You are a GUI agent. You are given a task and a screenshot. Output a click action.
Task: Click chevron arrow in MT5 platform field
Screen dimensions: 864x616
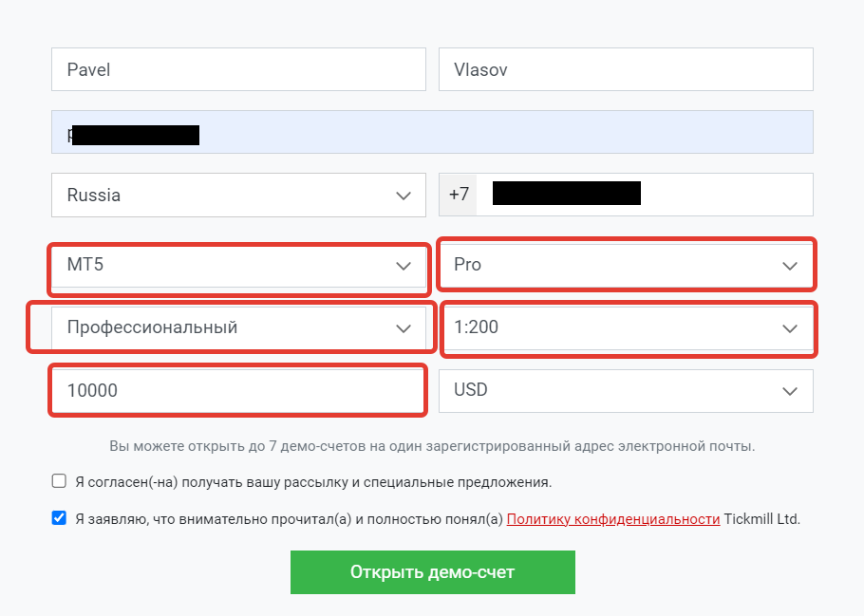pos(404,266)
